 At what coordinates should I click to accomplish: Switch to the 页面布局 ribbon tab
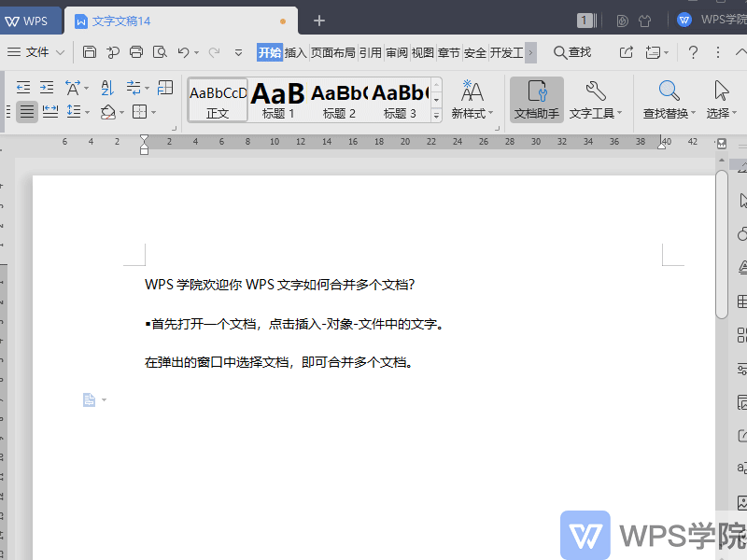click(x=334, y=52)
